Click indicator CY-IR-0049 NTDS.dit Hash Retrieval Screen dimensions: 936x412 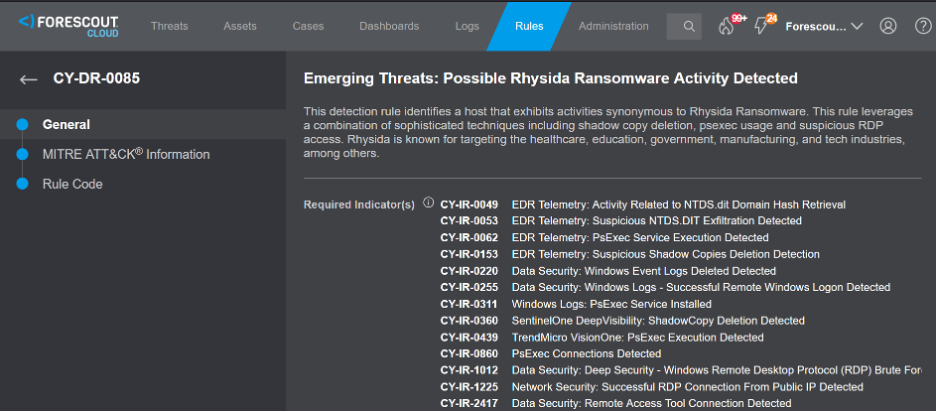[469, 204]
